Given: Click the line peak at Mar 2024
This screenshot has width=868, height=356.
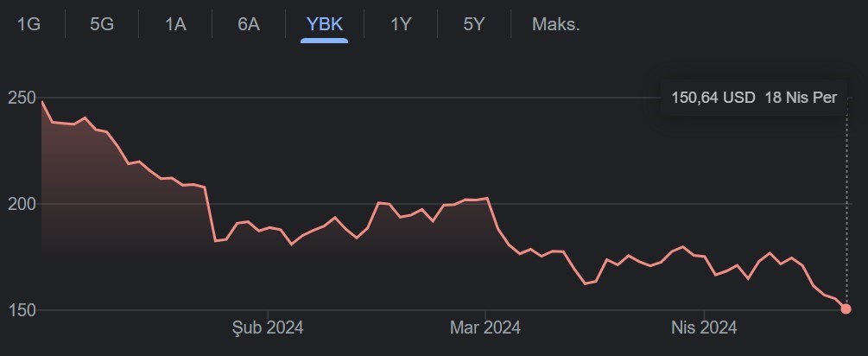Looking at the screenshot, I should 485,198.
